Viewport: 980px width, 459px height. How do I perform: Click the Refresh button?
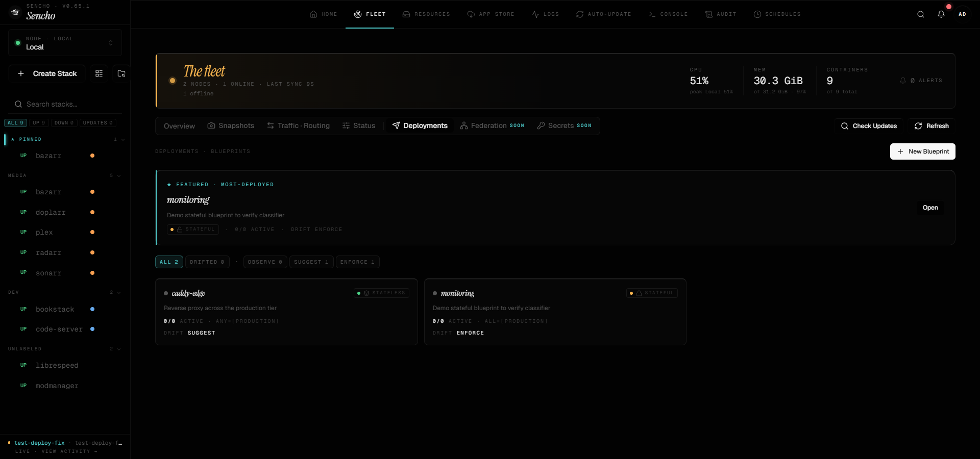[932, 126]
